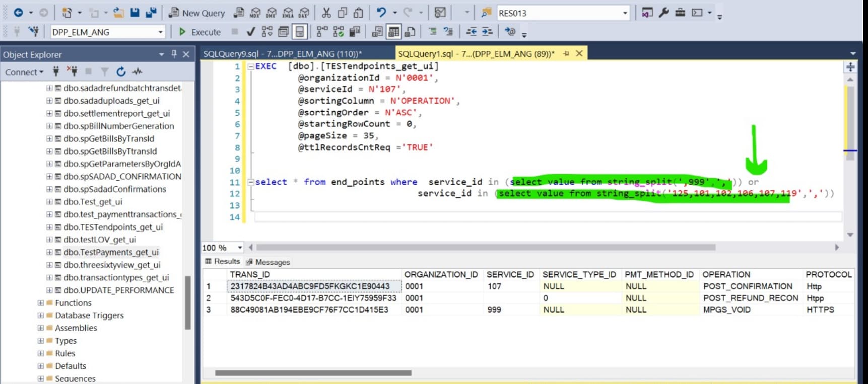Click the Parse query checkmark icon
This screenshot has height=384, width=868.
click(x=250, y=32)
